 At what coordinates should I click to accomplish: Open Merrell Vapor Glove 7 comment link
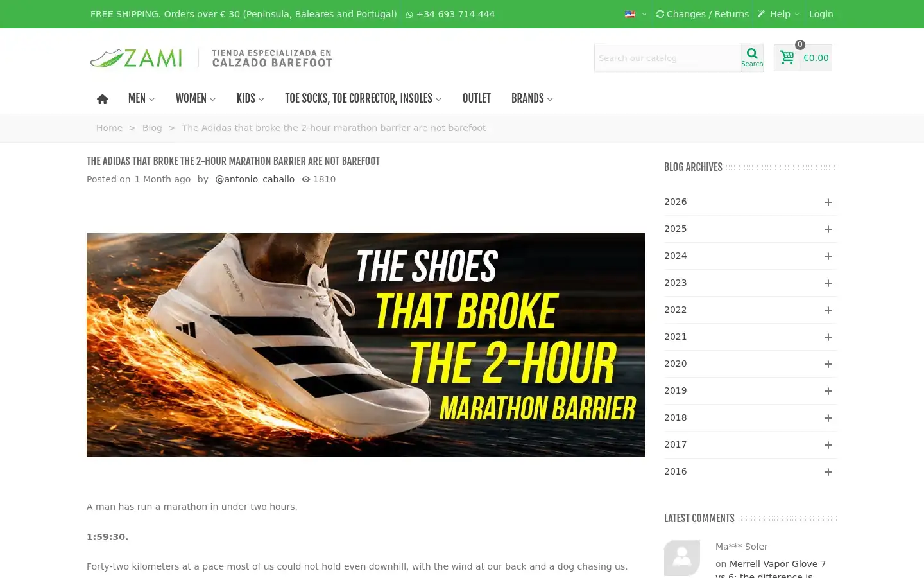point(771,569)
